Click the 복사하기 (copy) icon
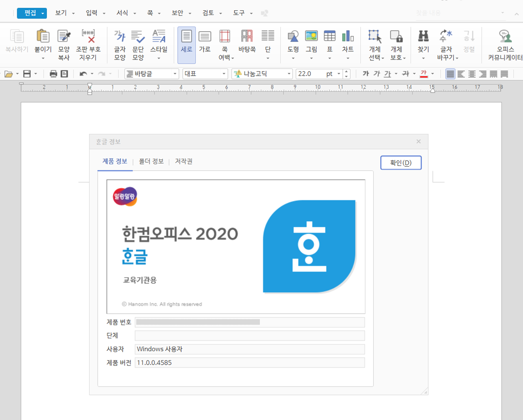The image size is (523, 420). (x=17, y=36)
